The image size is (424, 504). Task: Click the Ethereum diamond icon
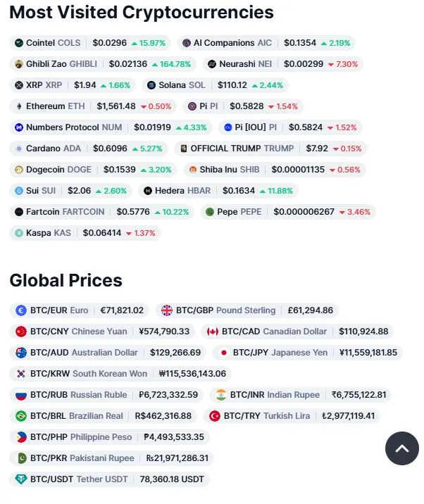click(x=19, y=106)
